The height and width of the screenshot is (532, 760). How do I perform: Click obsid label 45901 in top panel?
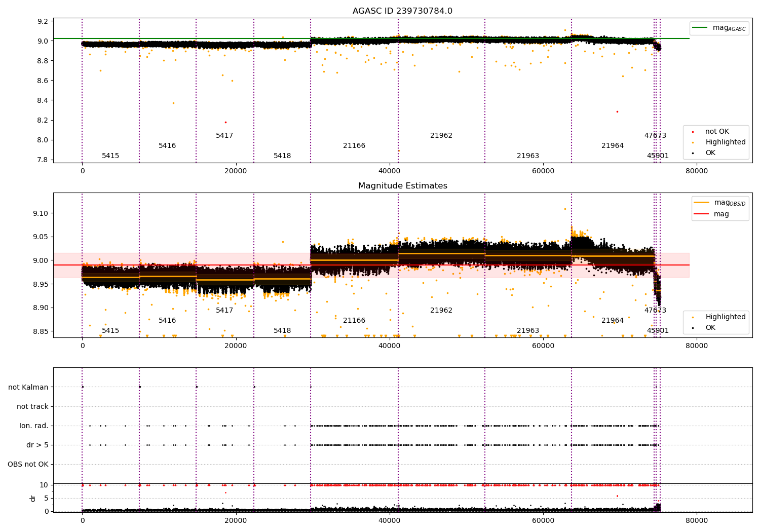658,156
